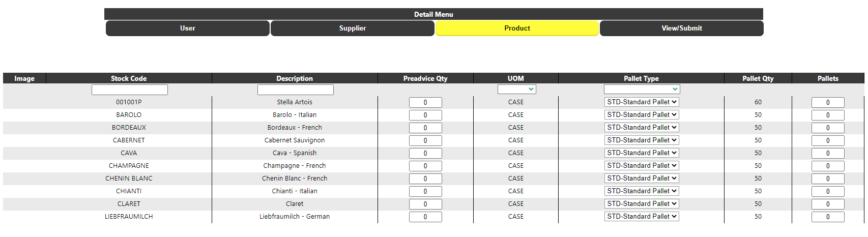
Task: Open CABERNET pallet type dropdown
Action: 642,140
